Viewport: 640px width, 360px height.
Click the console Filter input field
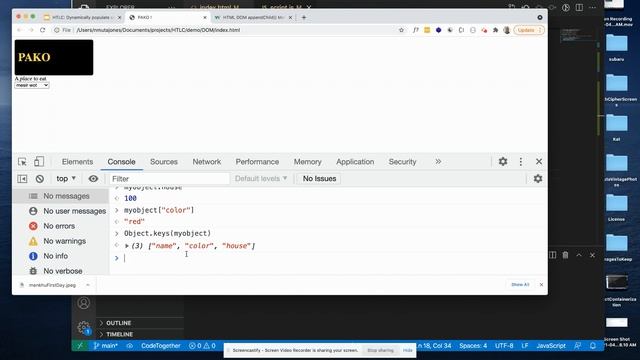pyautogui.click(x=169, y=179)
